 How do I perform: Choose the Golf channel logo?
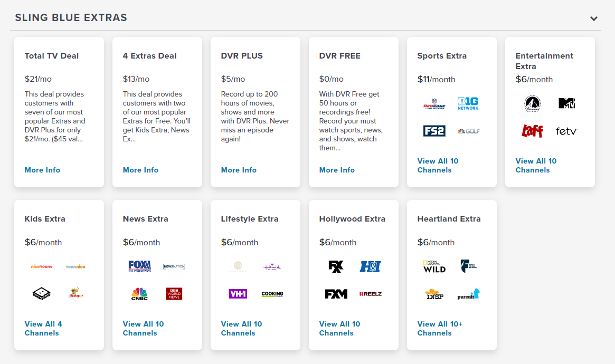468,131
